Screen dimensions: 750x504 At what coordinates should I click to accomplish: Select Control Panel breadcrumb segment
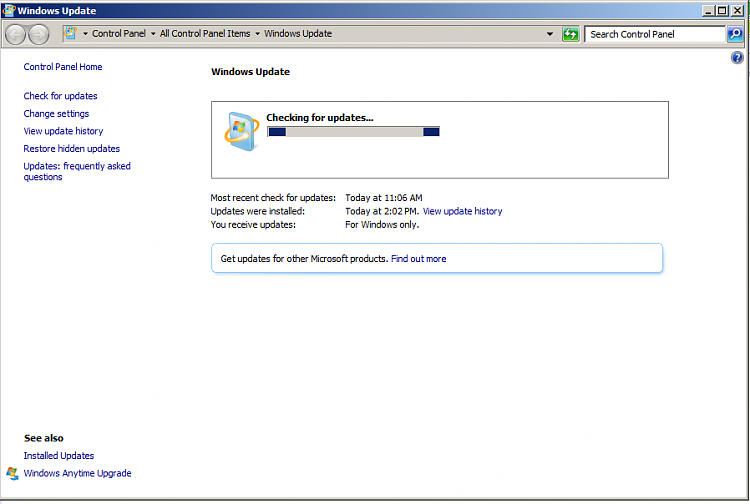(x=119, y=33)
